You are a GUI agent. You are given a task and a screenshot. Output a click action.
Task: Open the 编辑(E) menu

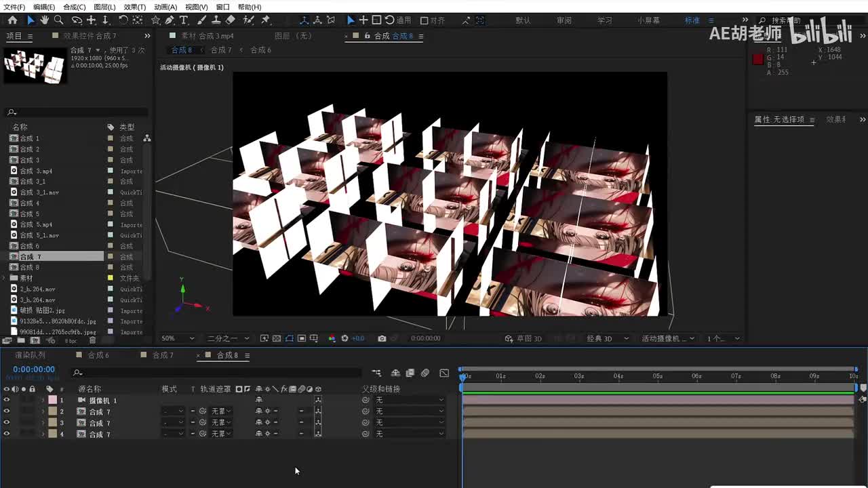[44, 7]
